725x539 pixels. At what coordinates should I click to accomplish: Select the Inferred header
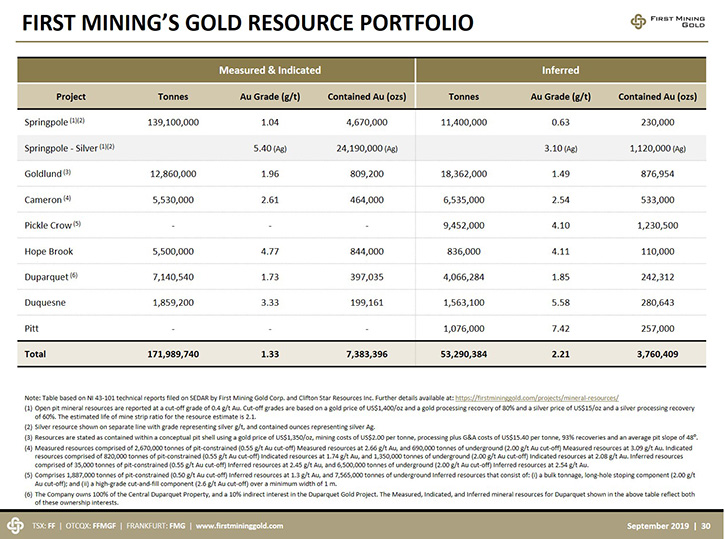(560, 70)
